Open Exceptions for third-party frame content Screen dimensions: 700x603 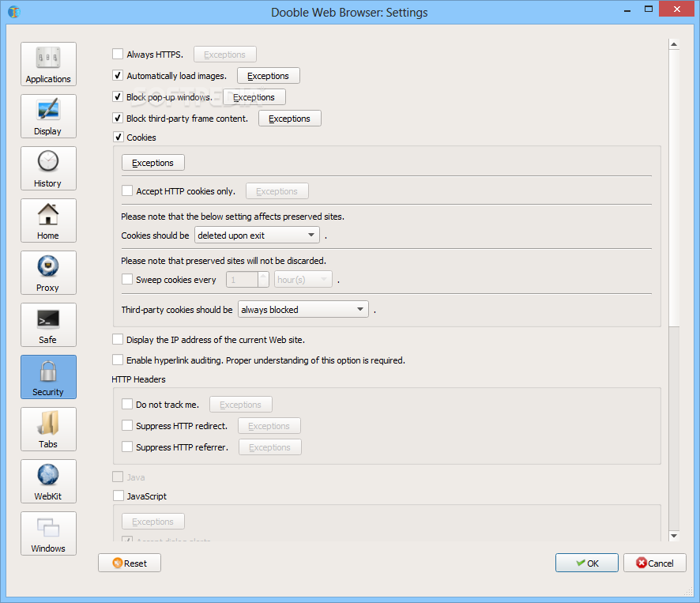click(x=290, y=119)
